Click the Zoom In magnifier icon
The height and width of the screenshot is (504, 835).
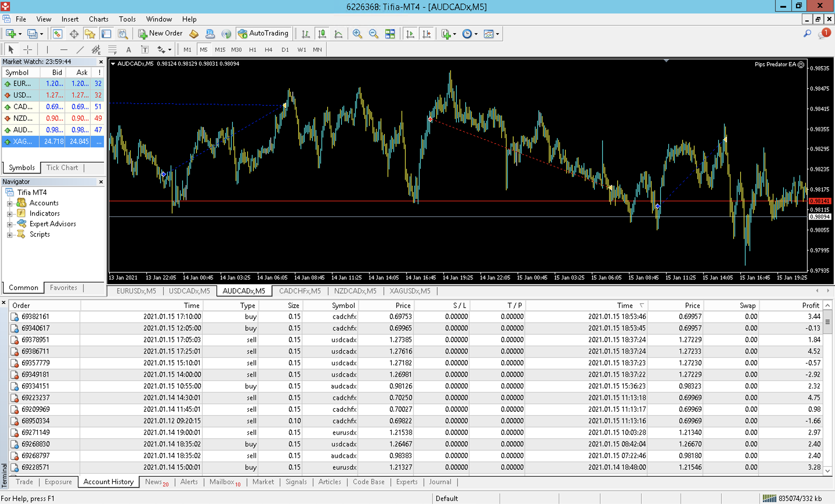point(357,34)
